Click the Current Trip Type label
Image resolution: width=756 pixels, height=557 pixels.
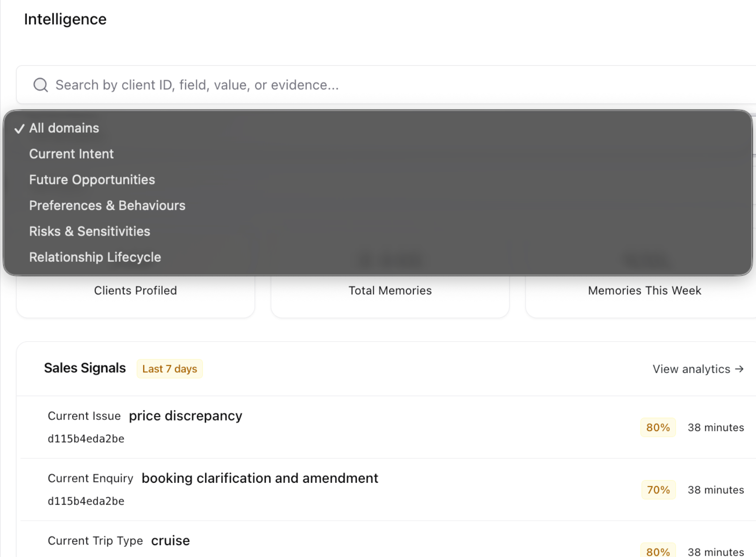click(95, 541)
